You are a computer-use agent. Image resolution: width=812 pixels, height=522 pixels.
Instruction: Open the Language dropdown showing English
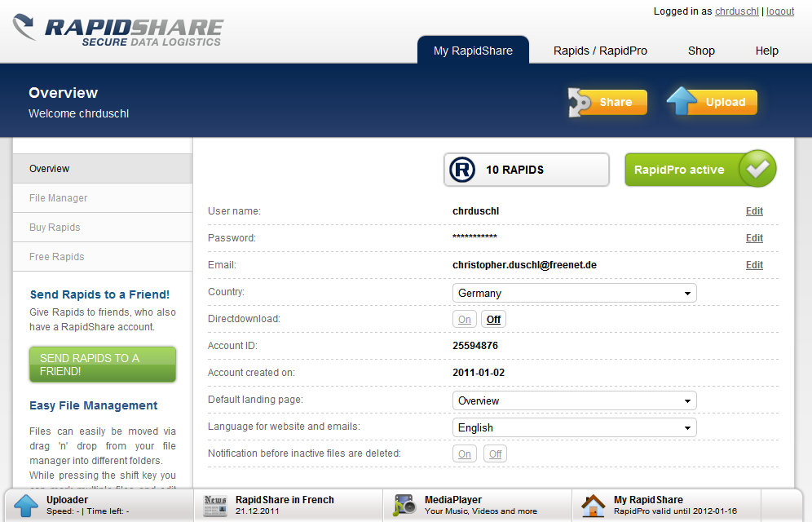[x=574, y=427]
